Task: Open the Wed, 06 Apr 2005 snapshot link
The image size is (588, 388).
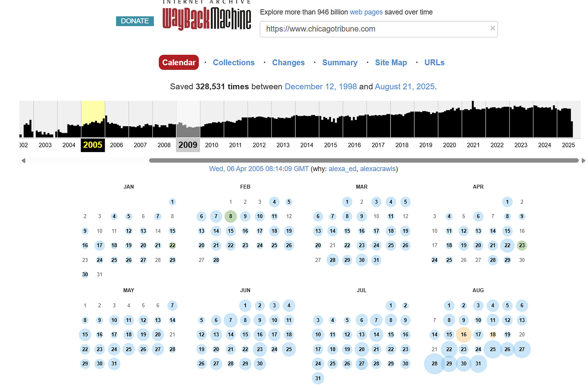Action: pyautogui.click(x=259, y=169)
